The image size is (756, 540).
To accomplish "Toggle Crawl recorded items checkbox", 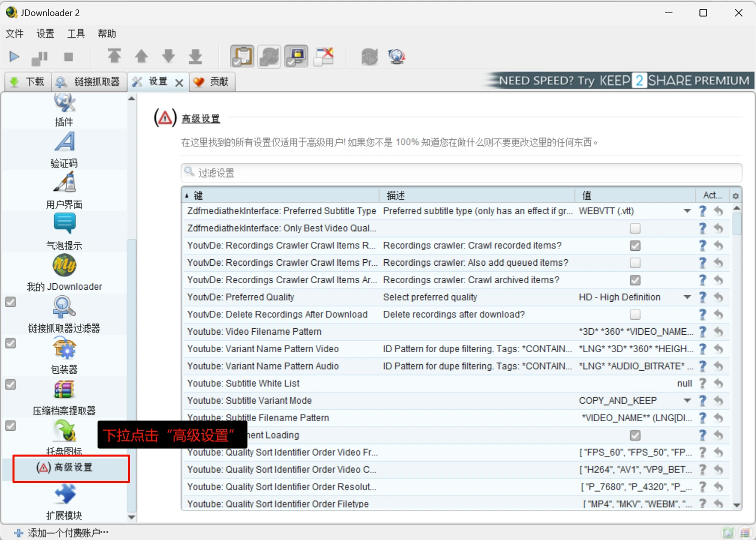I will click(x=635, y=246).
